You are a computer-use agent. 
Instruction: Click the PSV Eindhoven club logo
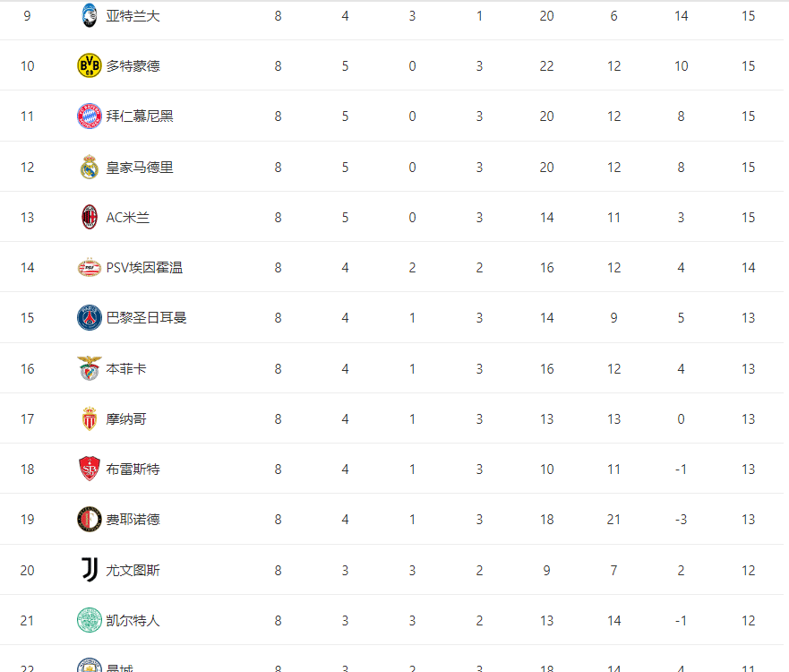pos(90,267)
